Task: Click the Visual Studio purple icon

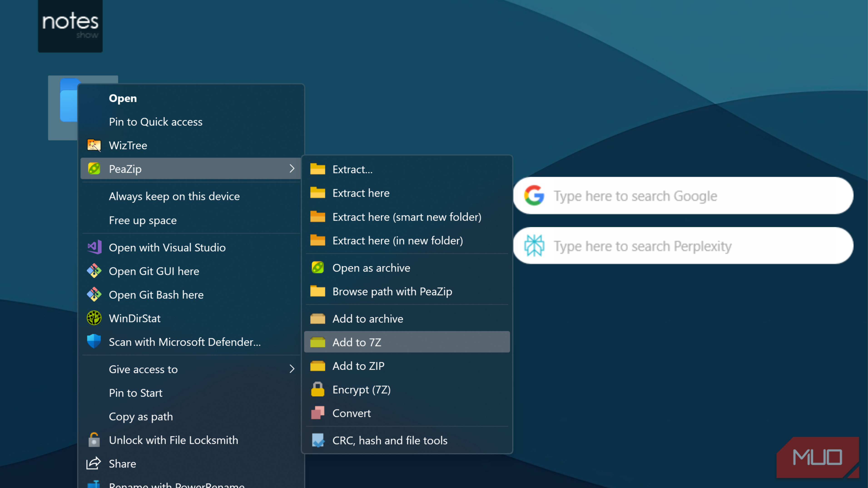Action: [95, 247]
